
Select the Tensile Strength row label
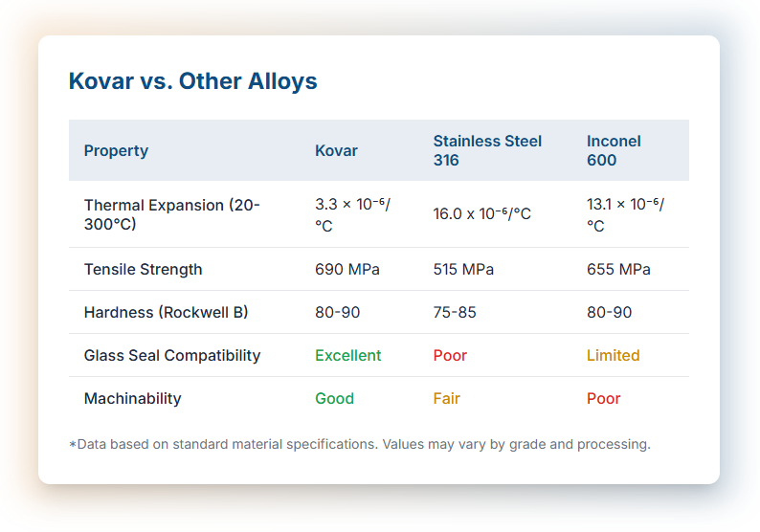tap(144, 269)
